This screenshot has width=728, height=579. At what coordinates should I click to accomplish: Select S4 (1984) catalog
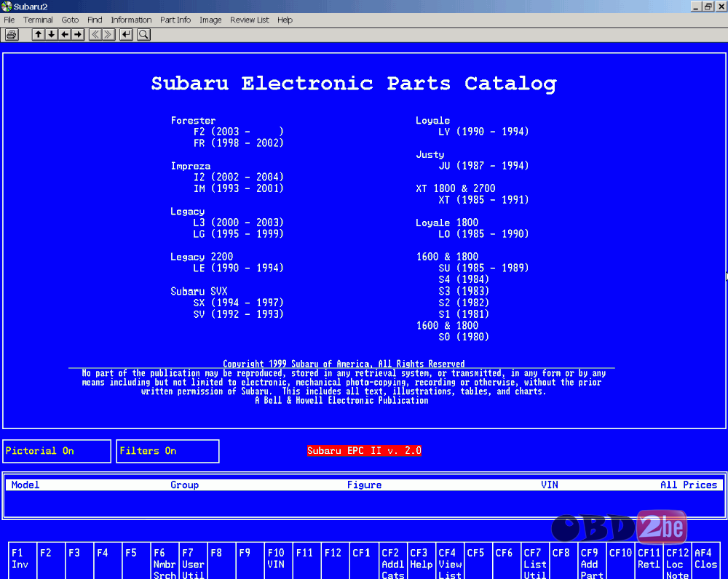coord(464,279)
